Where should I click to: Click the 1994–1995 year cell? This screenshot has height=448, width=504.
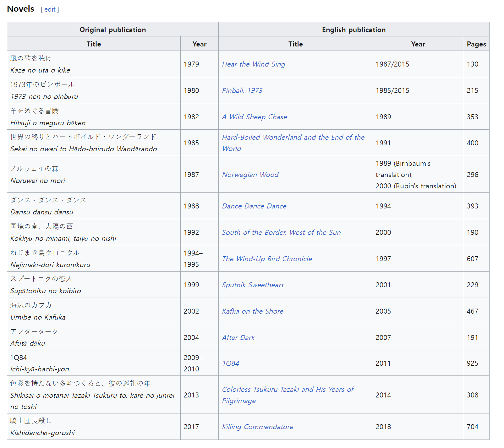200,259
